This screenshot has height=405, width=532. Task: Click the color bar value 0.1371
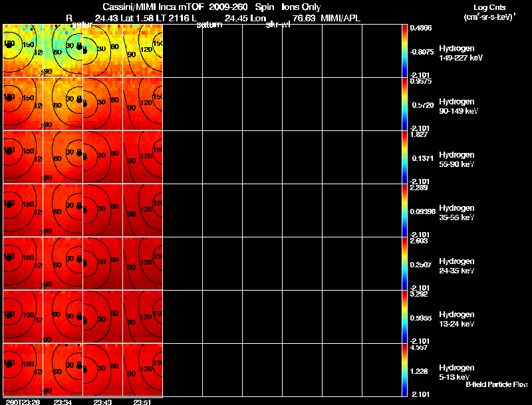(x=423, y=158)
